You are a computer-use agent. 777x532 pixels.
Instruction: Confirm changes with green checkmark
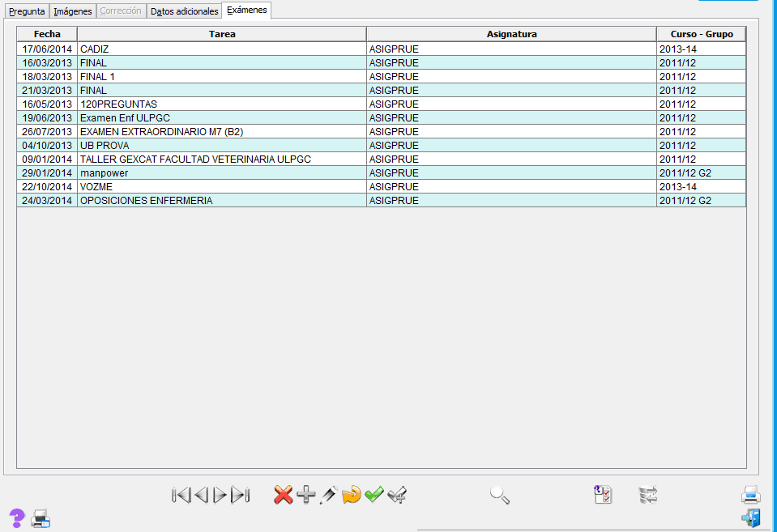pyautogui.click(x=374, y=495)
